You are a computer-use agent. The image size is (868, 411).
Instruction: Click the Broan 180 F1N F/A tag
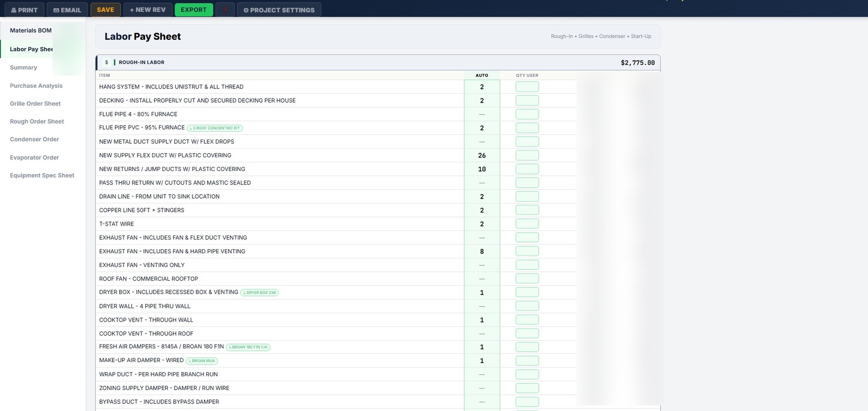point(248,347)
